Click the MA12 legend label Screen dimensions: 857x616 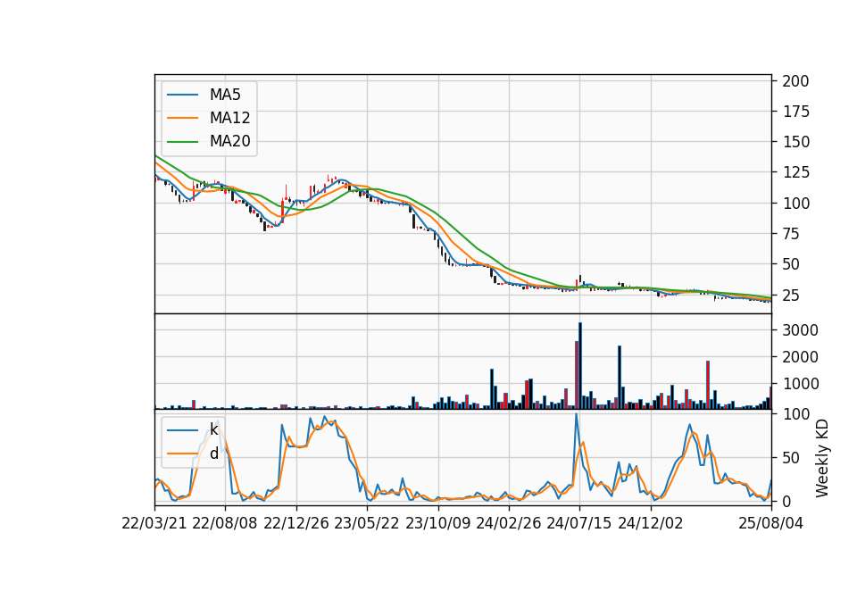pyautogui.click(x=229, y=118)
